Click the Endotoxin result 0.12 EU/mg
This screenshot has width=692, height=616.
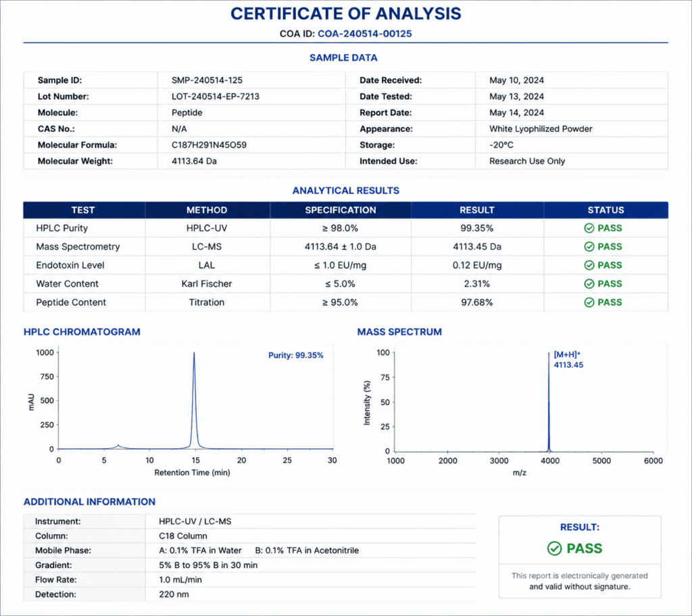point(476,265)
